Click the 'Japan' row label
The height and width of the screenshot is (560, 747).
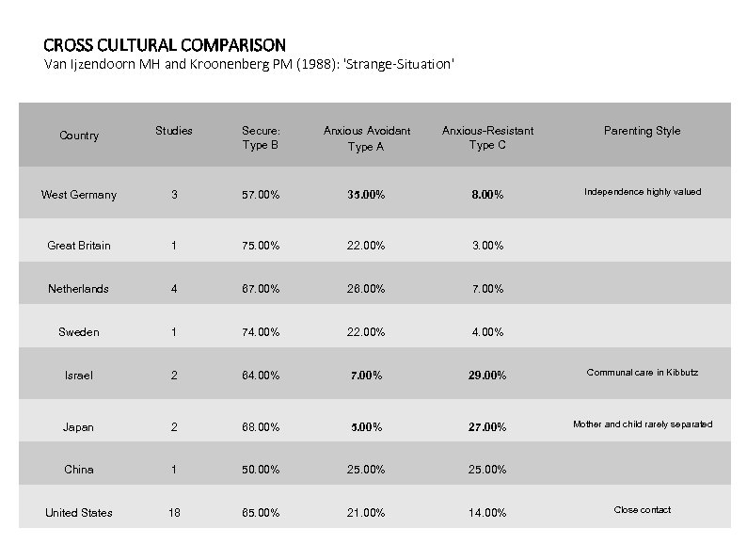[x=79, y=427]
